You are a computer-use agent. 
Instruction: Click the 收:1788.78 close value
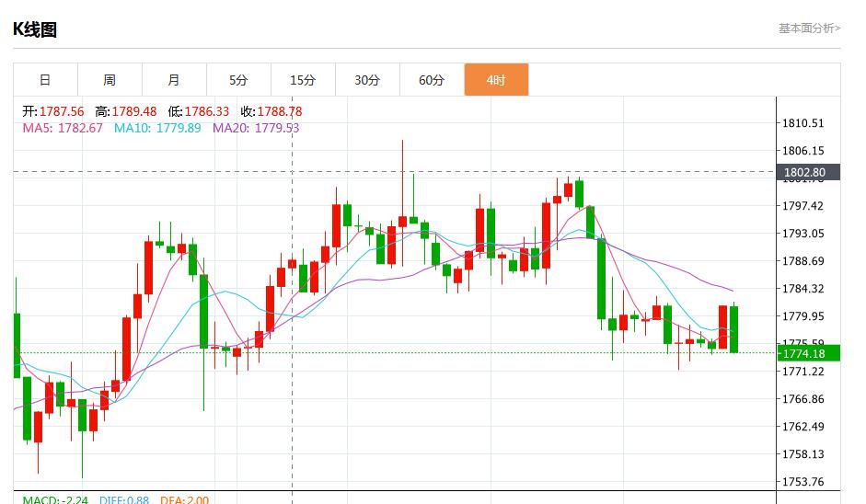coord(271,111)
